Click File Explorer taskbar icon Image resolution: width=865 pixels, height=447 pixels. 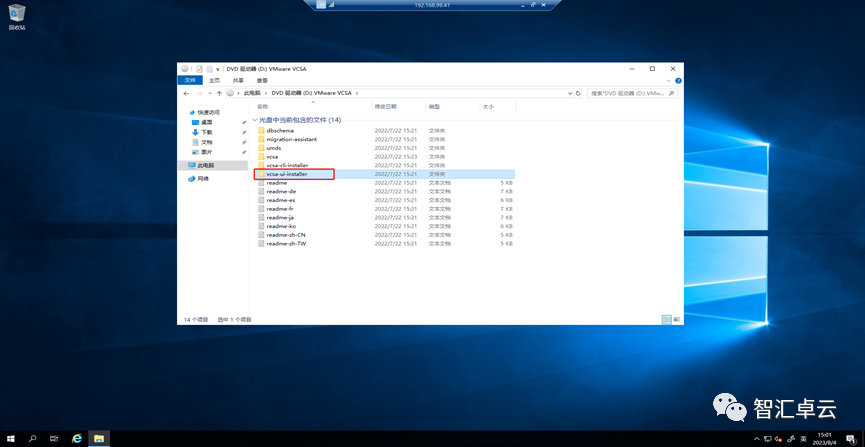pyautogui.click(x=99, y=439)
